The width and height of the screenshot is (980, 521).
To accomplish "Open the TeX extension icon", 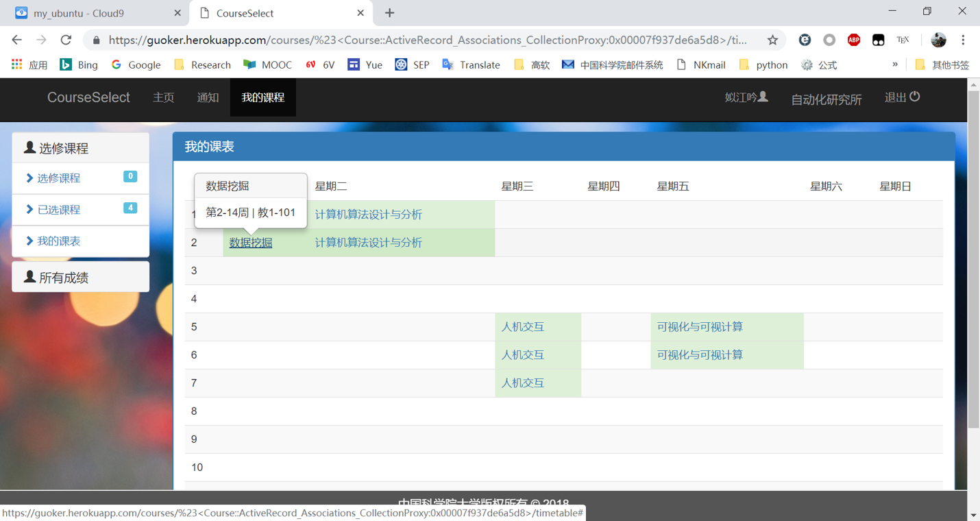I will 903,40.
